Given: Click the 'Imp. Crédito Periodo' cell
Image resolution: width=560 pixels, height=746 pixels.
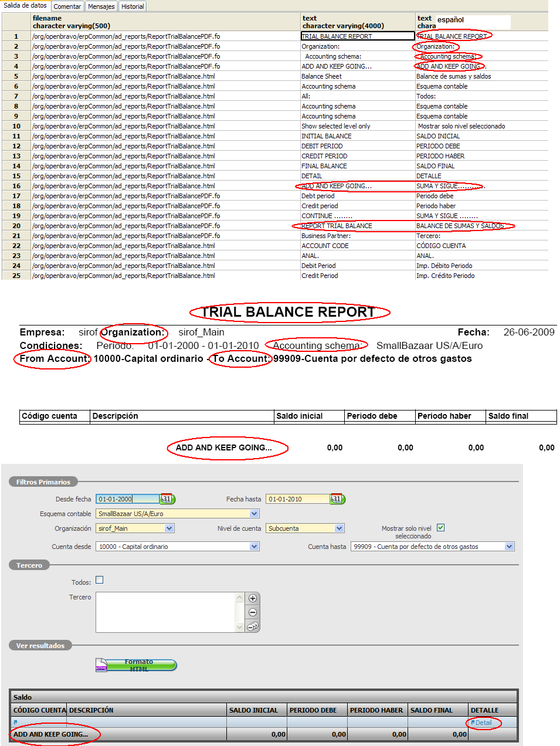Looking at the screenshot, I should (481, 276).
